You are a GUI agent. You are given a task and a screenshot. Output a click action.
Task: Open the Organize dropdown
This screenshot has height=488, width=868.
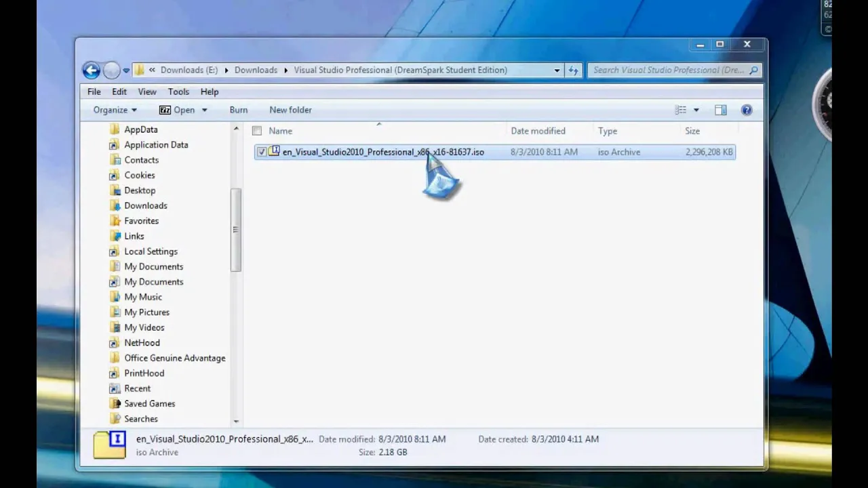coord(115,110)
